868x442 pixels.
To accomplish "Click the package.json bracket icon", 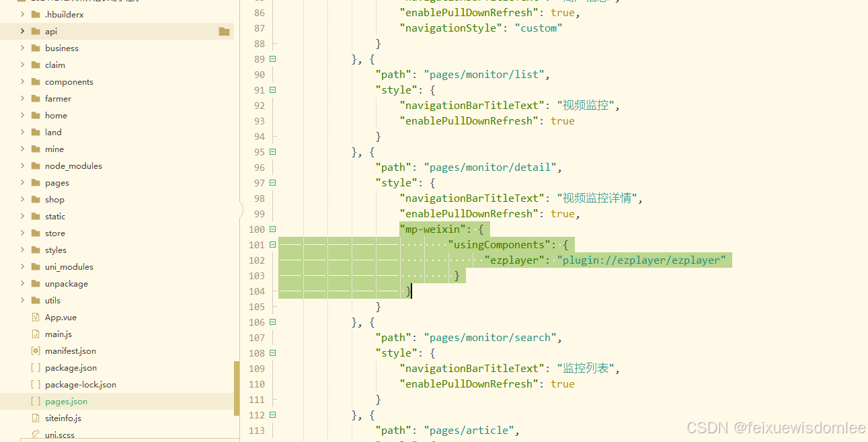I will pyautogui.click(x=36, y=367).
